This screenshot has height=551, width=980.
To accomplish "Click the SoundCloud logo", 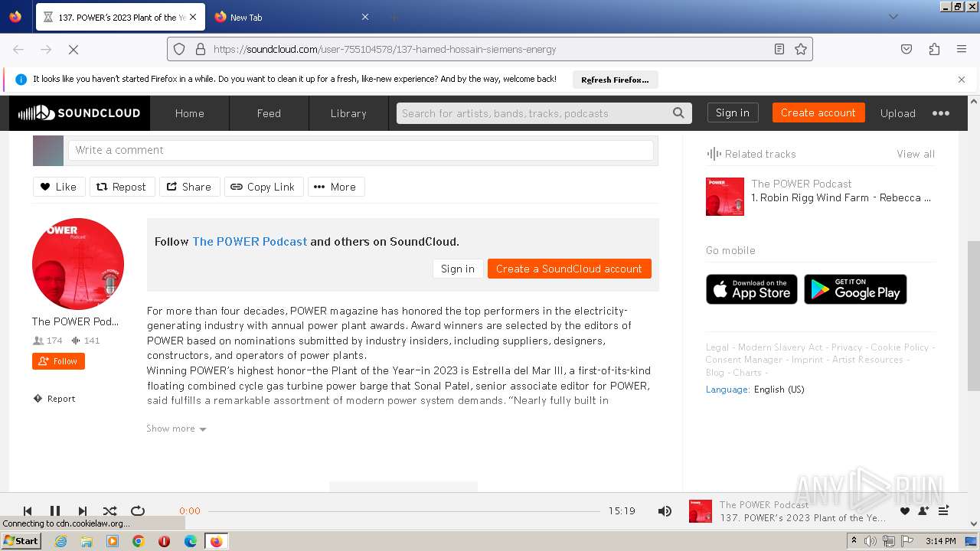I will click(80, 113).
